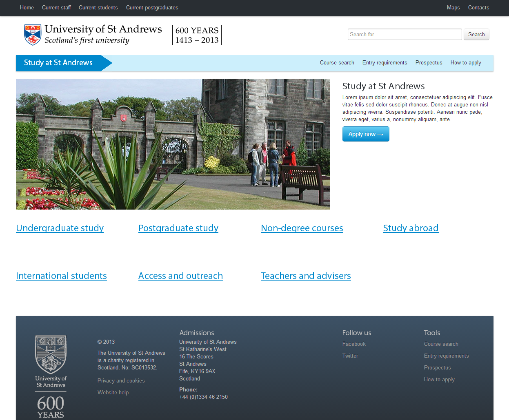Click the phone number +44 (0)1334 46 2150
This screenshot has width=509, height=420.
204,397
